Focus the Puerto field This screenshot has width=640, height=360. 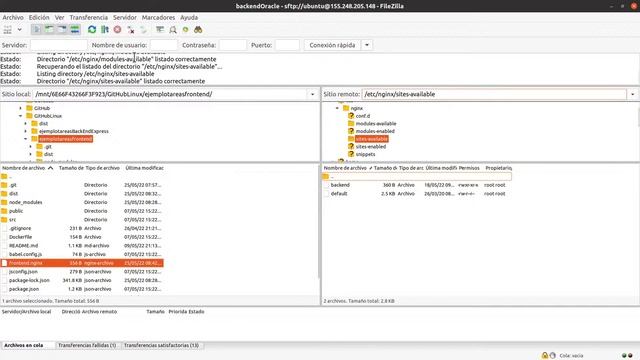click(287, 45)
